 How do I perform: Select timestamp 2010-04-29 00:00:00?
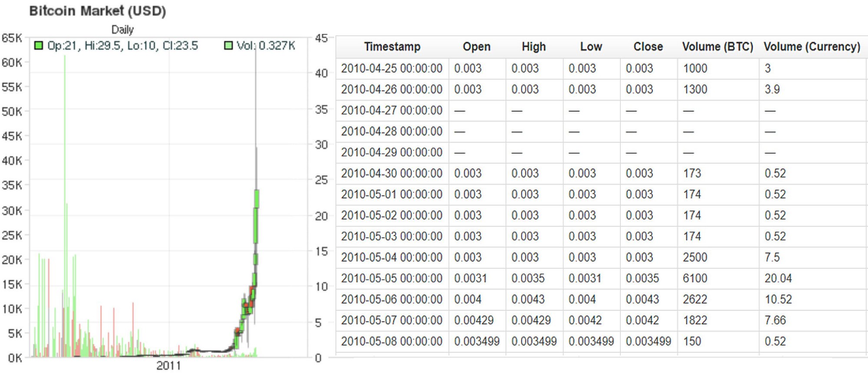click(392, 153)
